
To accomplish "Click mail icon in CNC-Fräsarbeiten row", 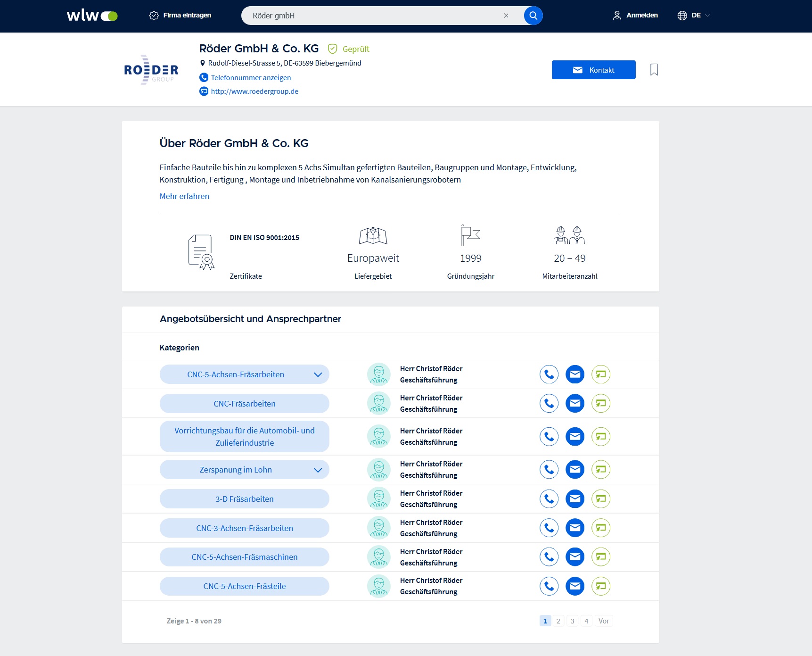I will click(x=575, y=403).
